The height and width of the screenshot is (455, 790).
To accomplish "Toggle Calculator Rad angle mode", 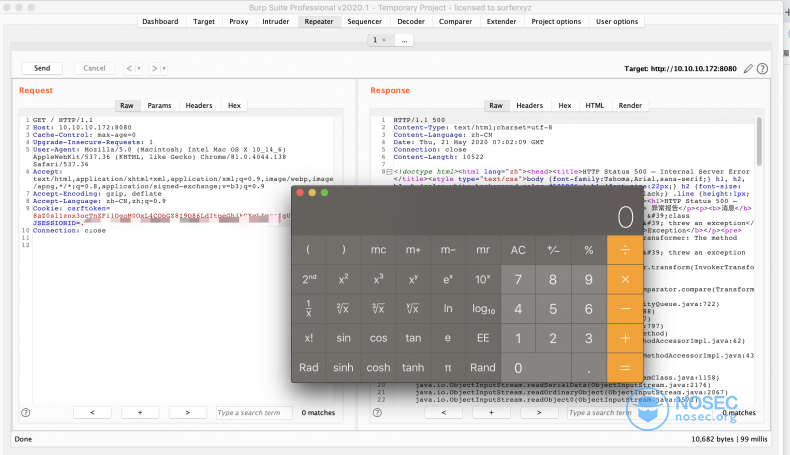I will (309, 368).
